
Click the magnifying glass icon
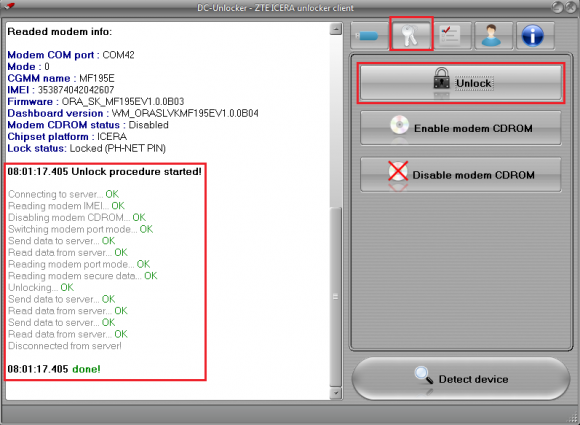coord(424,375)
